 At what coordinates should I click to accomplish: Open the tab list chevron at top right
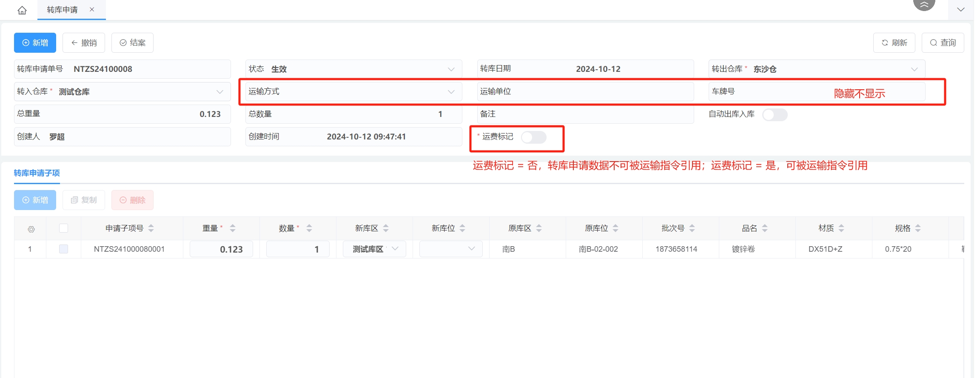coord(960,9)
